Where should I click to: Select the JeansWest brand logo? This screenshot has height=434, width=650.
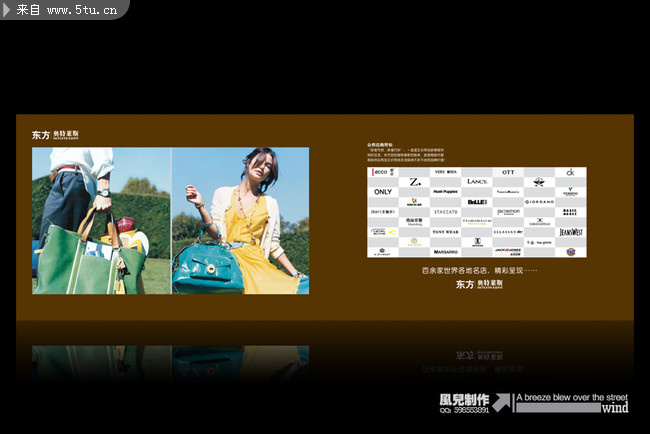click(570, 232)
